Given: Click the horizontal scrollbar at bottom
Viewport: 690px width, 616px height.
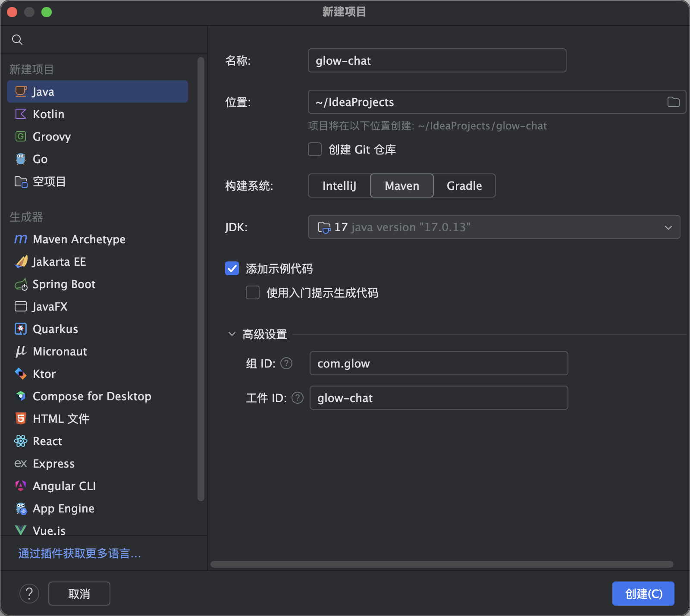Looking at the screenshot, I should 442,564.
